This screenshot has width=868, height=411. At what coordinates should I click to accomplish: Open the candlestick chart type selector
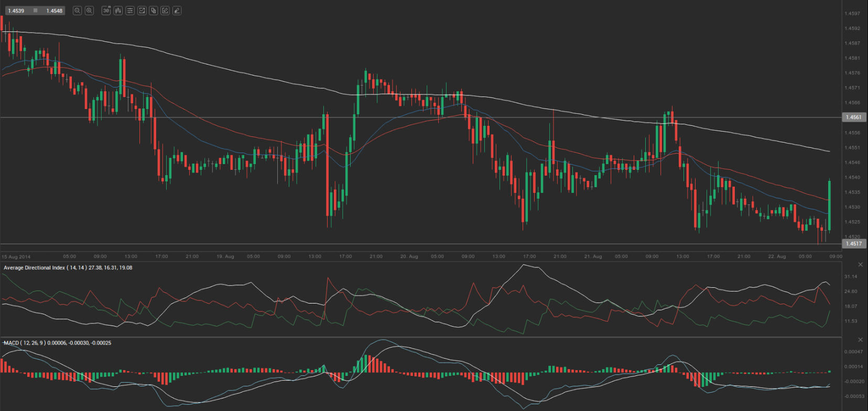(118, 10)
